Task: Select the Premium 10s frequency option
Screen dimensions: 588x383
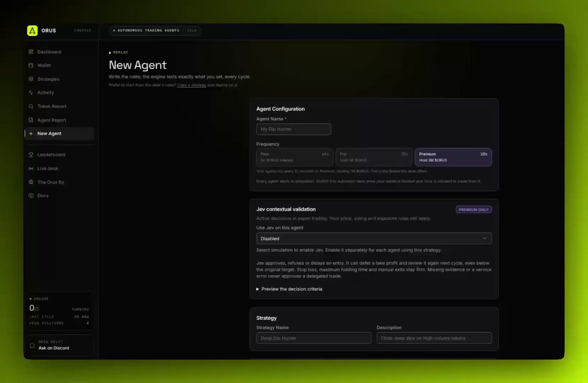Action: click(453, 157)
